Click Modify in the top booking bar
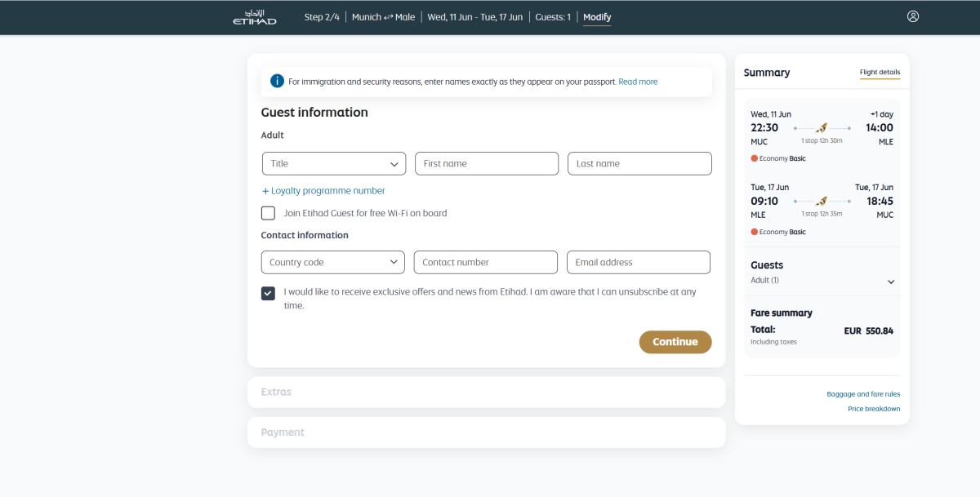This screenshot has height=497, width=980. tap(597, 17)
